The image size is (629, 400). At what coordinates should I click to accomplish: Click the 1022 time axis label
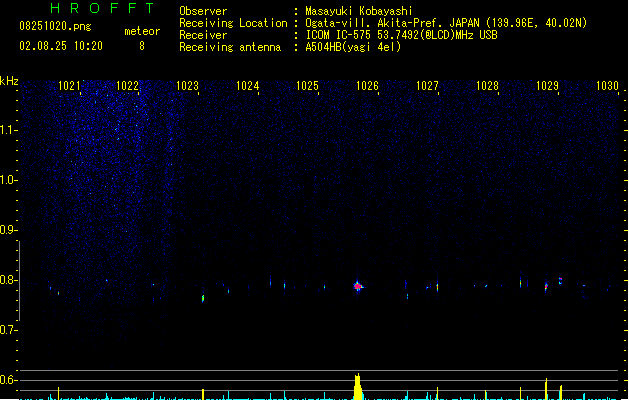[127, 85]
